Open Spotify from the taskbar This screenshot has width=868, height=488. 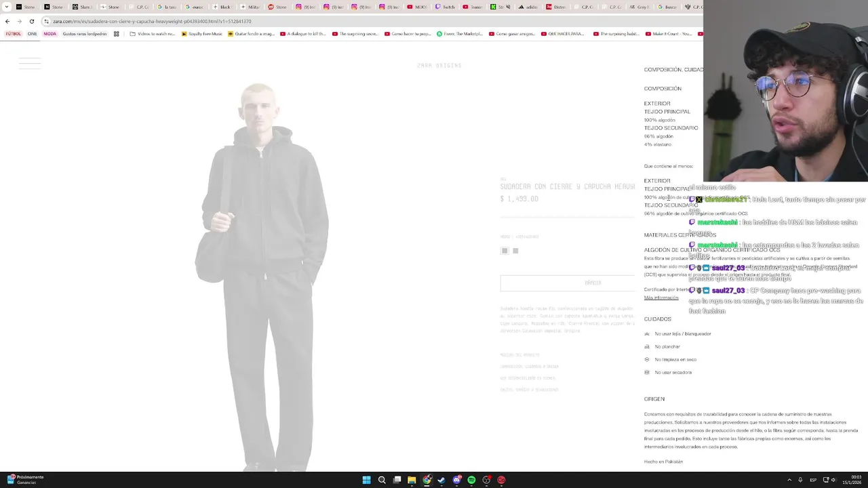[x=471, y=480]
